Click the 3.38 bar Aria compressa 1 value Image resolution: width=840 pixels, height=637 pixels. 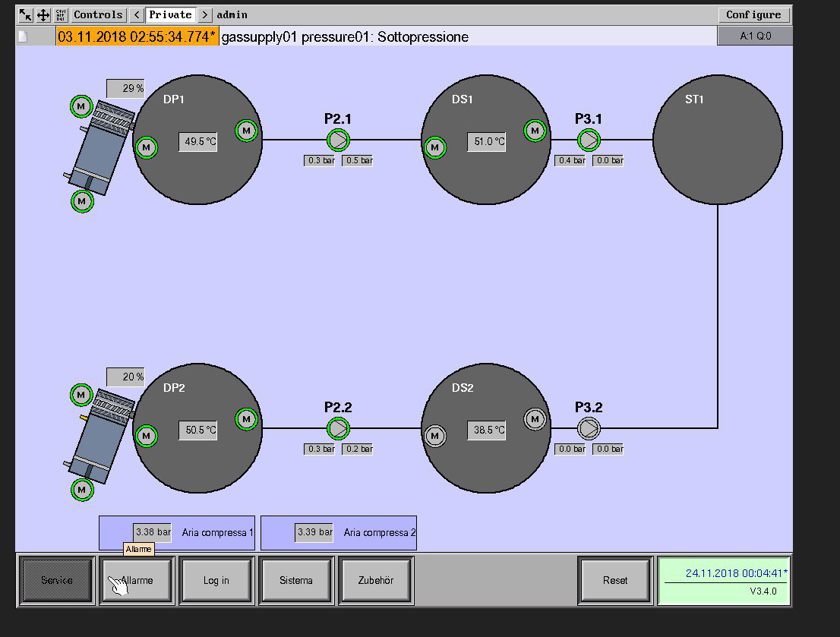[x=152, y=532]
